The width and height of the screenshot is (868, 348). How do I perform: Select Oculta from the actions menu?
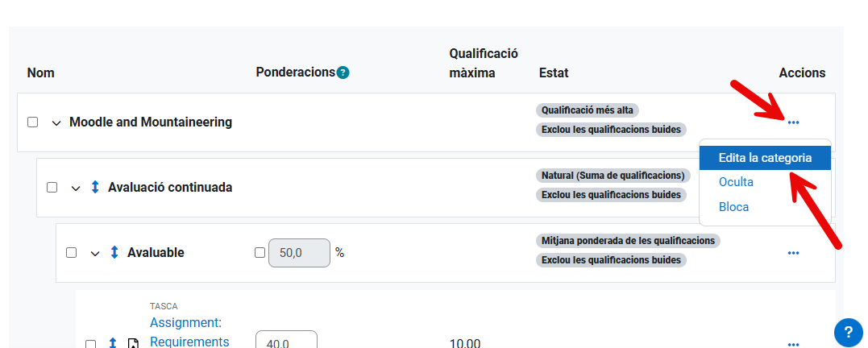click(736, 182)
